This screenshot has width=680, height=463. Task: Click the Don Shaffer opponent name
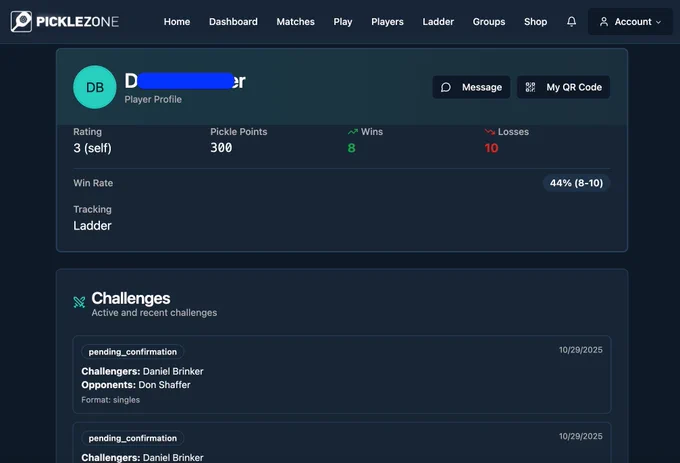(164, 385)
